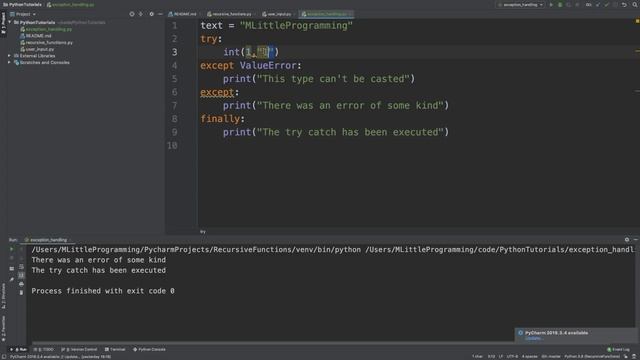Switch to the README.md editor tab
Screen dimensions: 640x360
(182, 14)
